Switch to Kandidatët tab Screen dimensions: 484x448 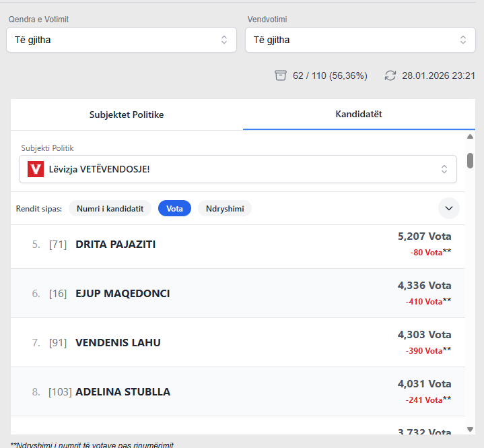tap(359, 115)
